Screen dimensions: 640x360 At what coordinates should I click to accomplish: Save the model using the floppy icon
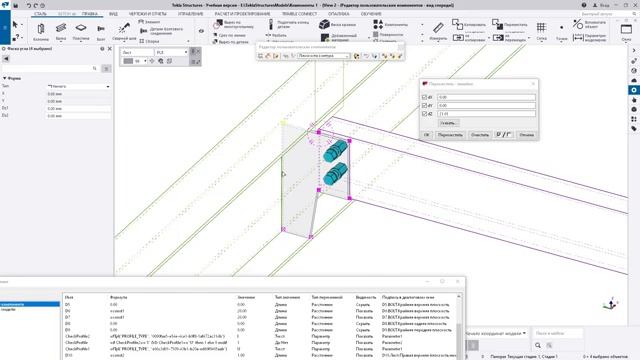pos(16,6)
